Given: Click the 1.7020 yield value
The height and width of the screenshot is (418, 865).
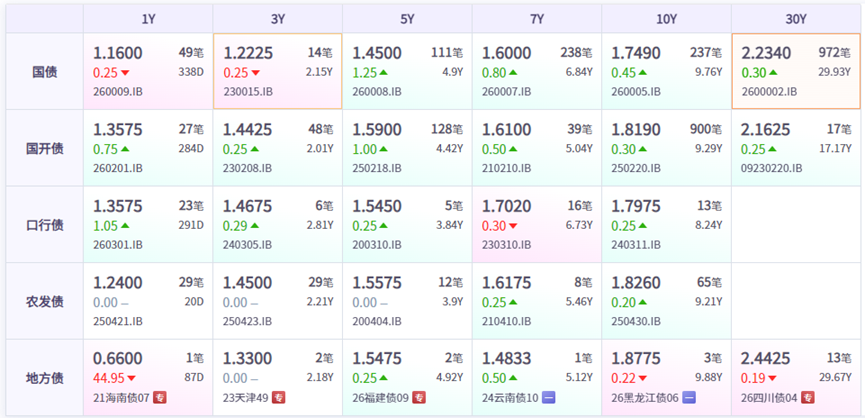Looking at the screenshot, I should [x=506, y=206].
